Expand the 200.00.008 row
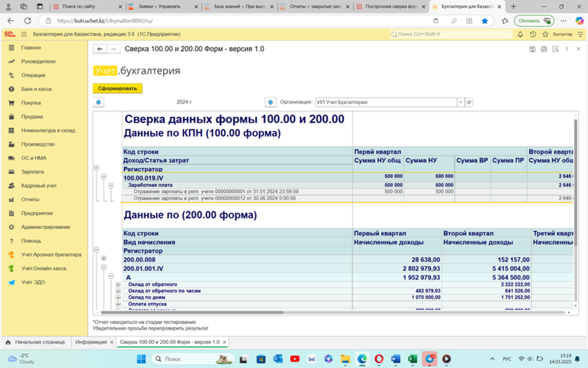The width and height of the screenshot is (588, 368). point(103,259)
